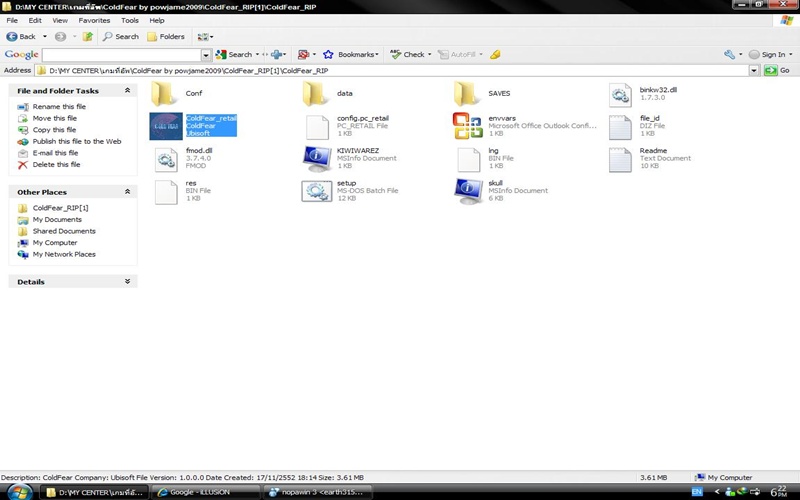Open the address bar dropdown
Viewport: 800px width, 500px height.
tap(754, 70)
